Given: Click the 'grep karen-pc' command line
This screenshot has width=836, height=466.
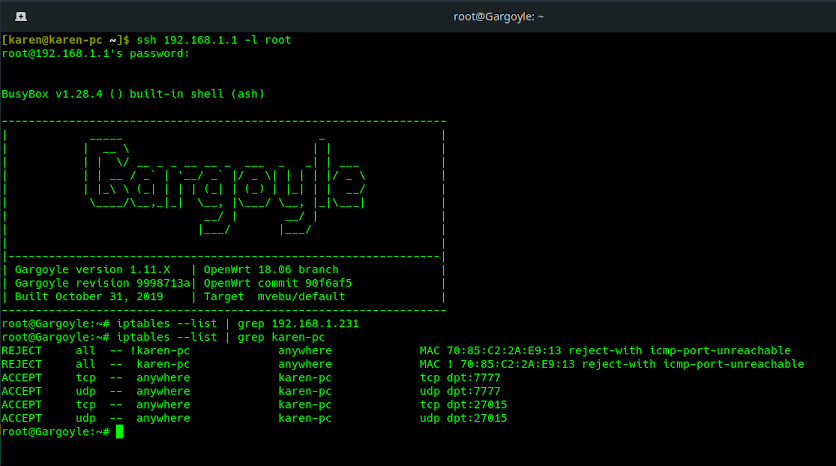Looking at the screenshot, I should 163,337.
